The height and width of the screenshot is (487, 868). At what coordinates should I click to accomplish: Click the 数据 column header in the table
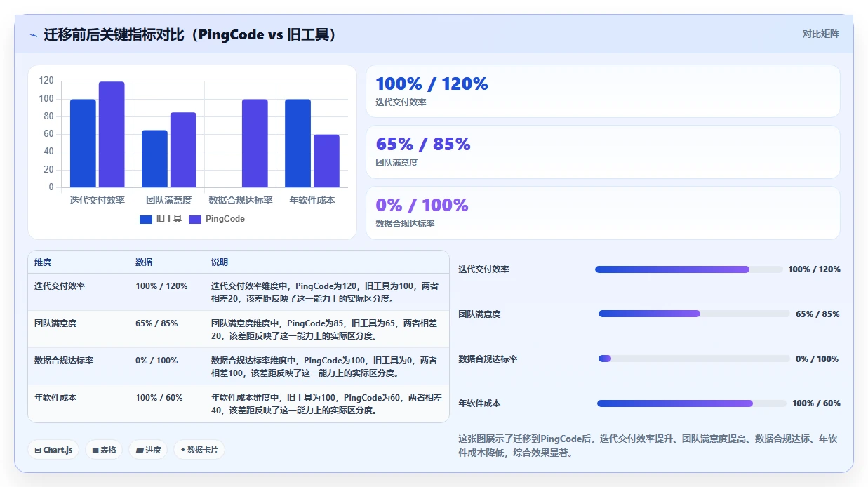tap(144, 262)
